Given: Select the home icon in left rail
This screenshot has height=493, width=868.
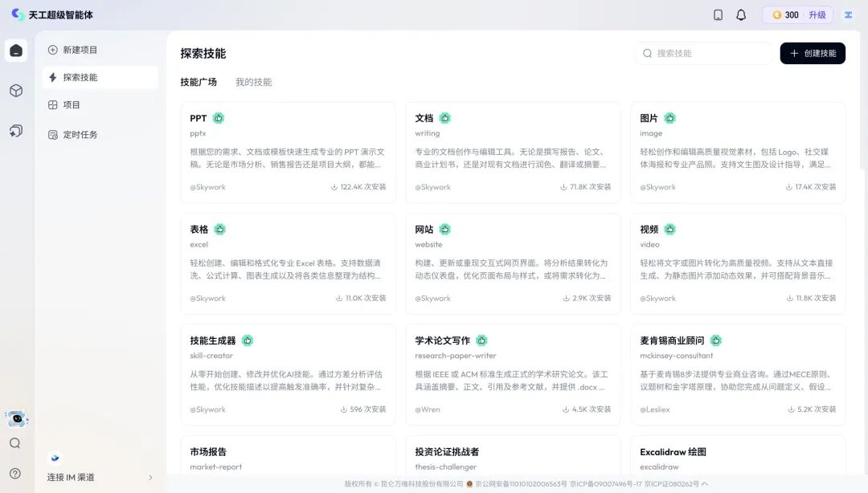Looking at the screenshot, I should [16, 51].
